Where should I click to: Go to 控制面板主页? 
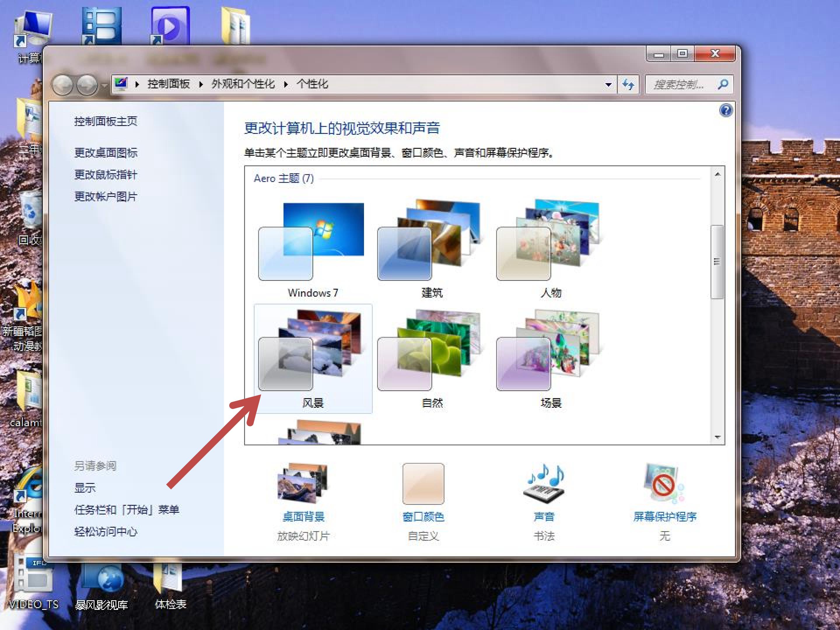[x=106, y=121]
